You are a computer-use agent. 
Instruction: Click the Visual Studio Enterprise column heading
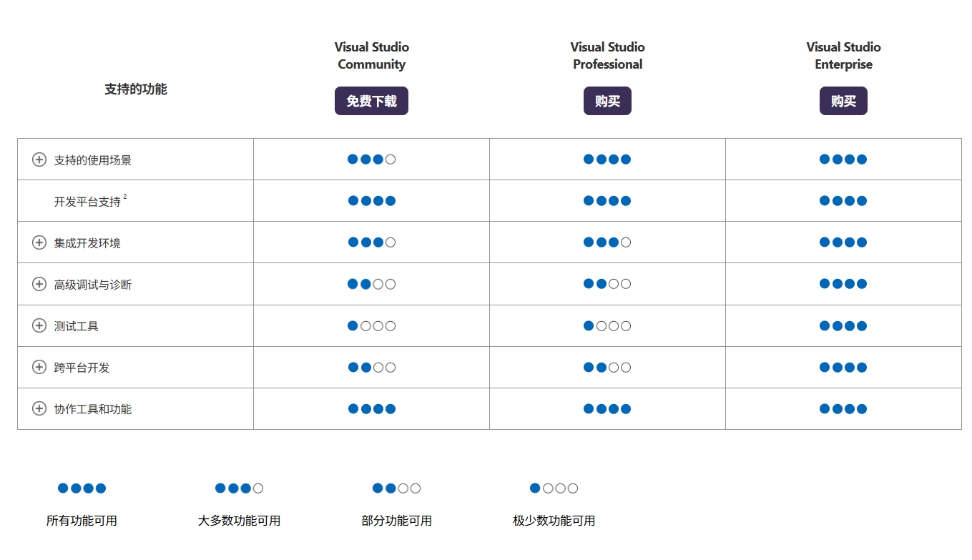click(x=843, y=56)
